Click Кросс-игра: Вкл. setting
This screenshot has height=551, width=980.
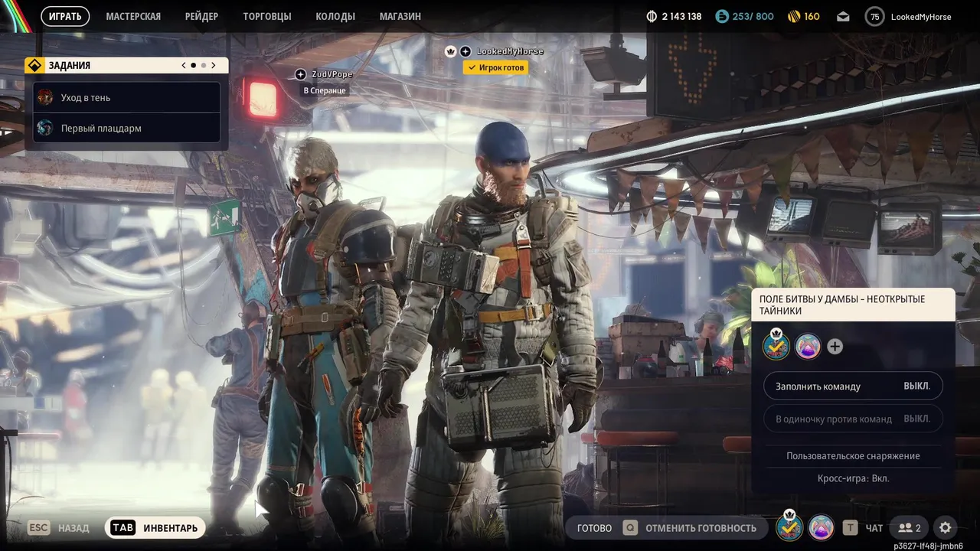(x=853, y=478)
